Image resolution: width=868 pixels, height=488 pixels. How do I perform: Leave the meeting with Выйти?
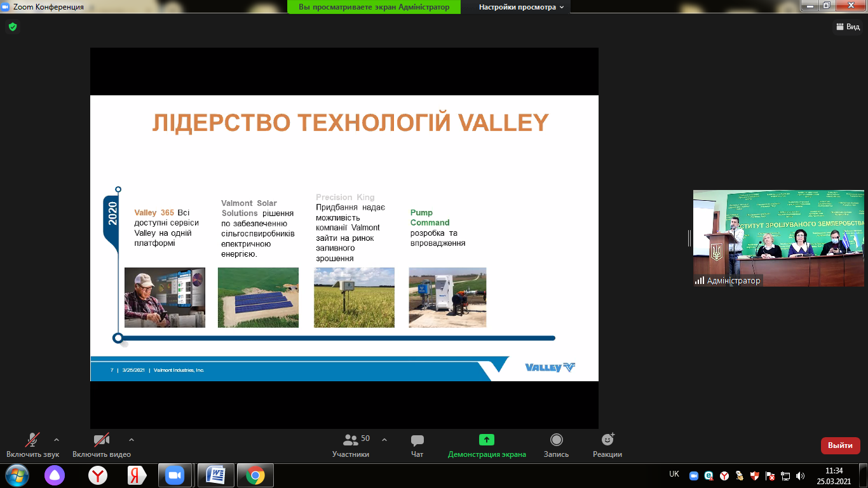pos(841,445)
